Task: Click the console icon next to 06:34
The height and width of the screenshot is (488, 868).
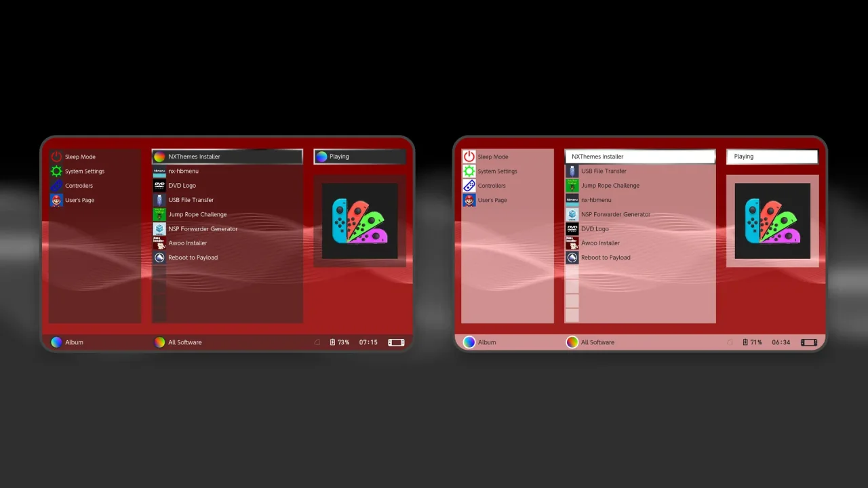Action: point(809,342)
